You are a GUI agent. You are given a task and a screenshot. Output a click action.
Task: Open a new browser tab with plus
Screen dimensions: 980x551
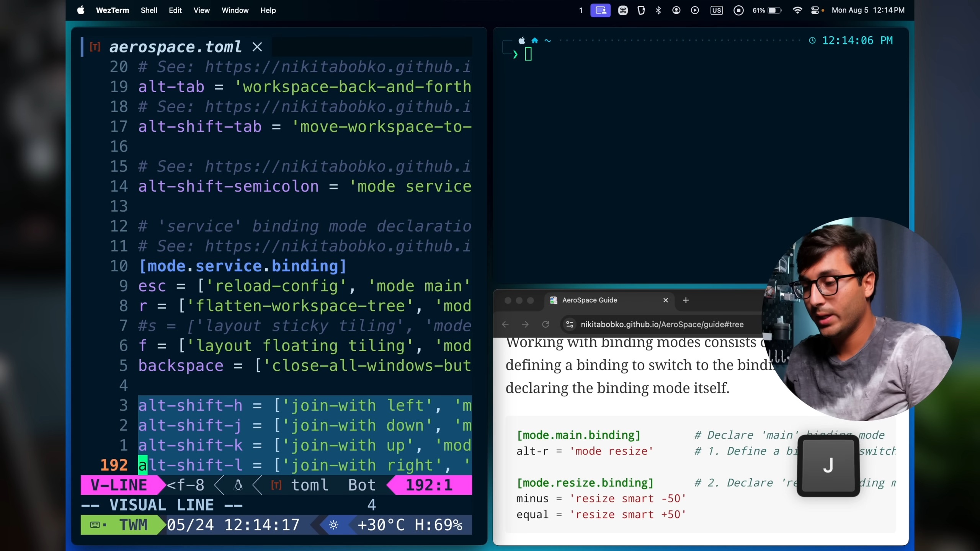tap(686, 300)
